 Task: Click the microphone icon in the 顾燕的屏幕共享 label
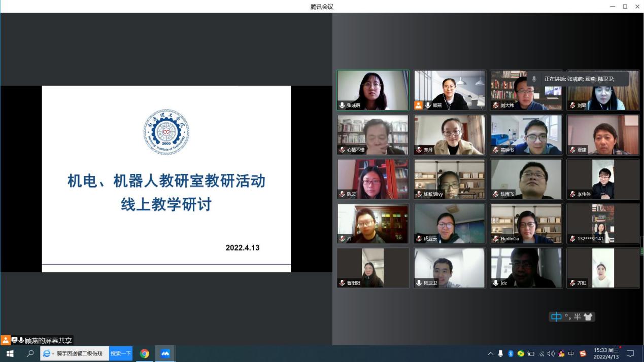pyautogui.click(x=21, y=340)
